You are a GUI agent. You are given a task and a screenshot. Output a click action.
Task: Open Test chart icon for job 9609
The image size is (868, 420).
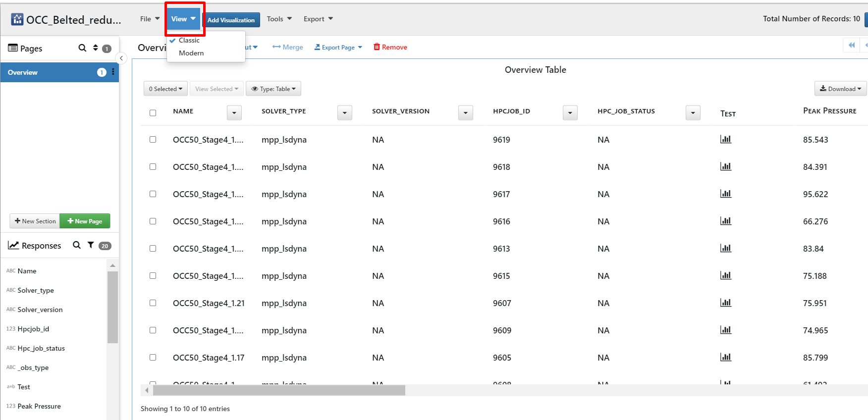coord(726,330)
